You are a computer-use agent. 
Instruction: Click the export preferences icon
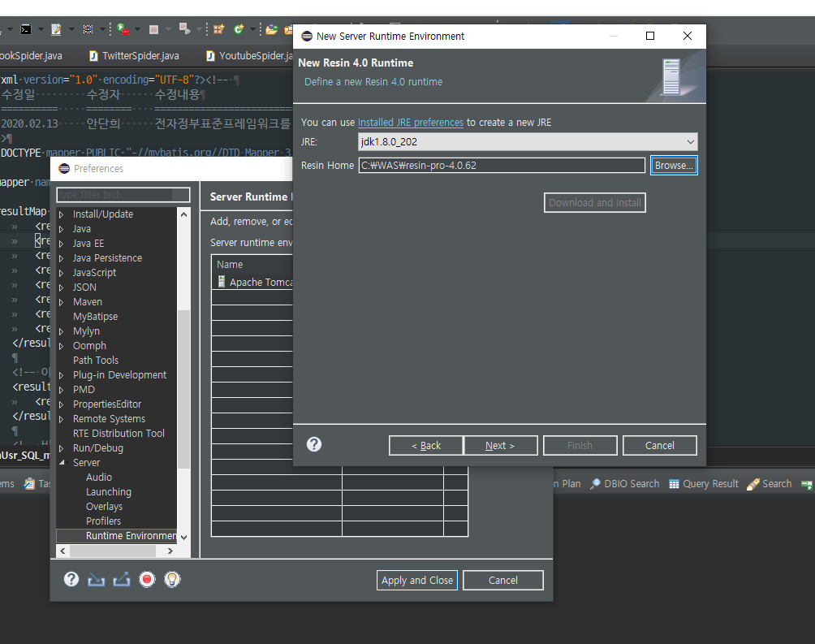tap(122, 579)
